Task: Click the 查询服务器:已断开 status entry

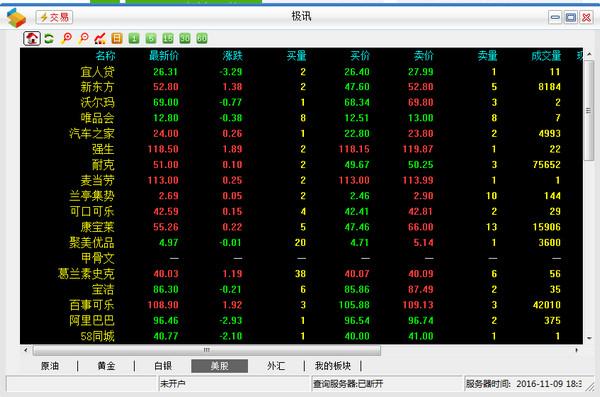Action: 387,384
